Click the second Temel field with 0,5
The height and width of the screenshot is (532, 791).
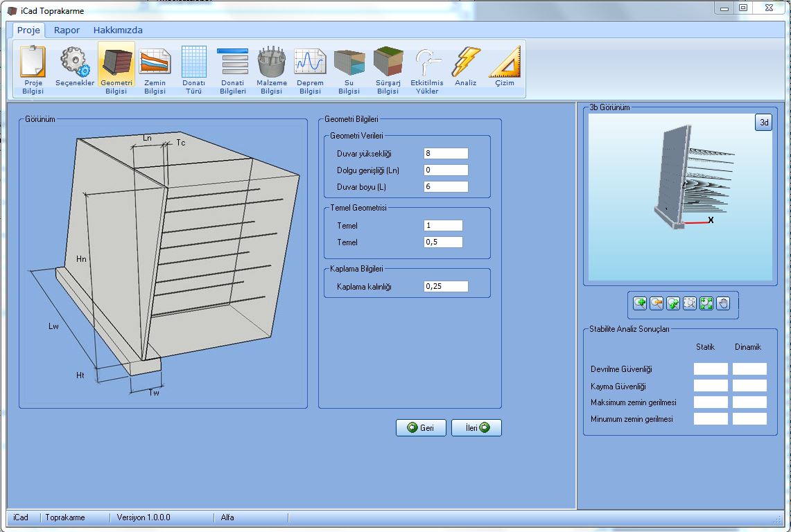444,242
